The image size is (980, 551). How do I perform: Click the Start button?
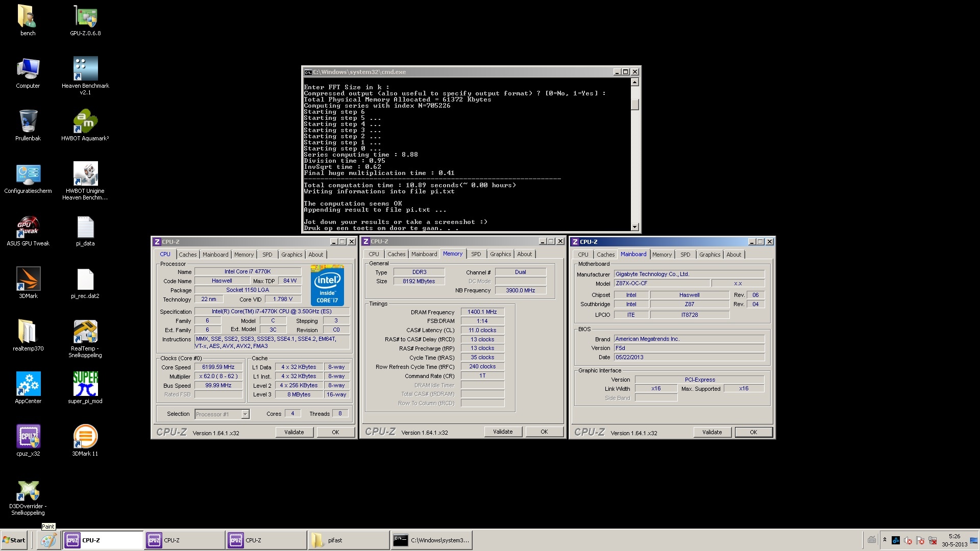tap(14, 540)
